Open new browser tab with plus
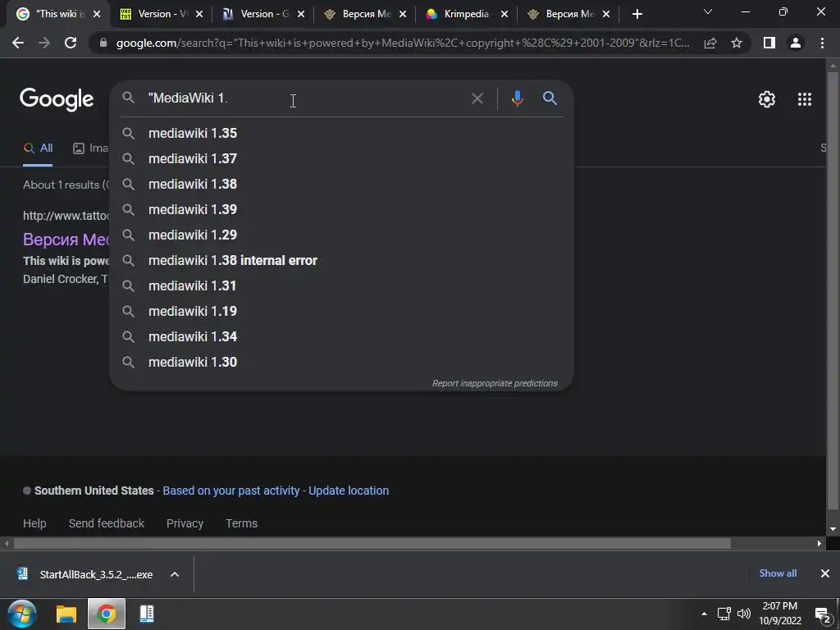Image resolution: width=840 pixels, height=630 pixels. tap(637, 14)
